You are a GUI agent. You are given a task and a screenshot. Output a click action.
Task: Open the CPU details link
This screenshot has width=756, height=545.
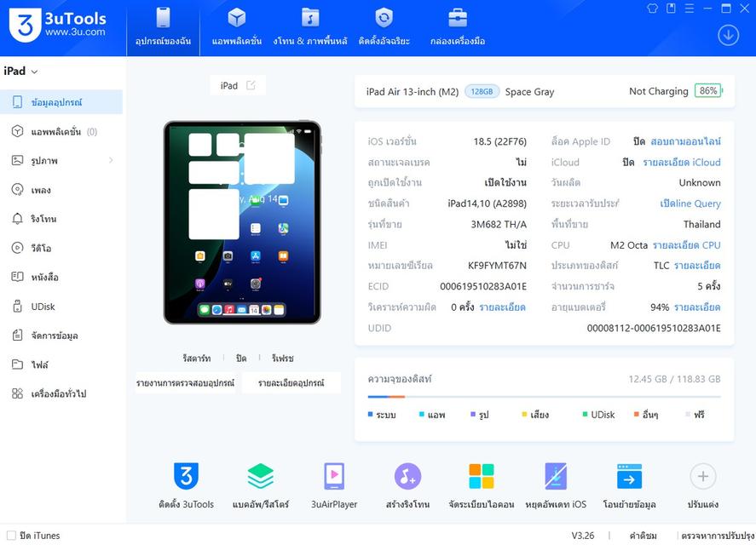[687, 244]
